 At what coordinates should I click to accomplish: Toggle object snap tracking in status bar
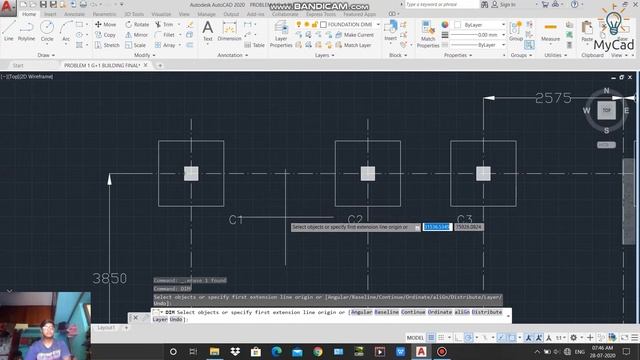(x=501, y=338)
